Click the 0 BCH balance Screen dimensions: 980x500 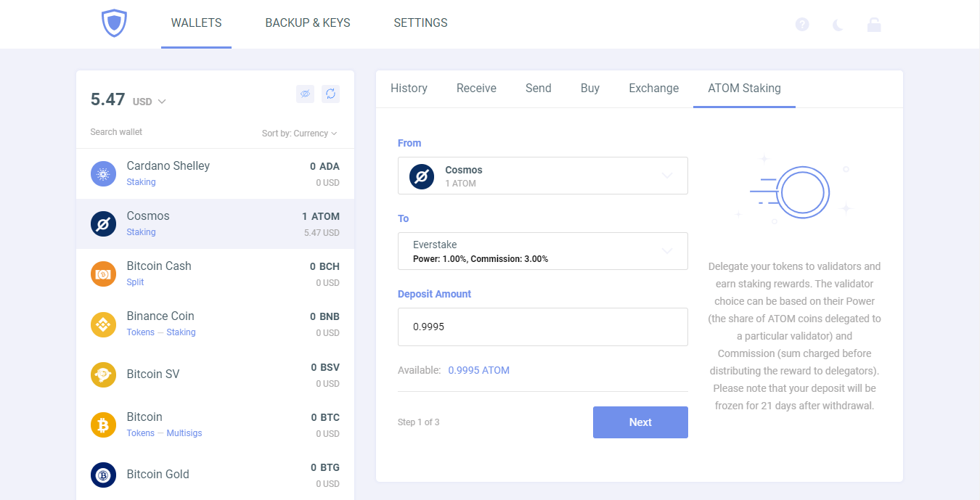pyautogui.click(x=324, y=266)
